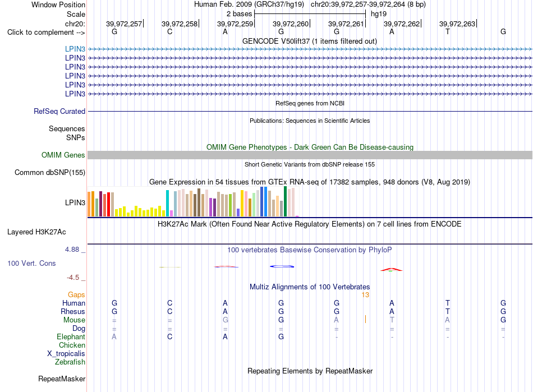Image resolution: width=533 pixels, height=392 pixels.
Task: Click position label 39,972,257
Action: pos(124,24)
